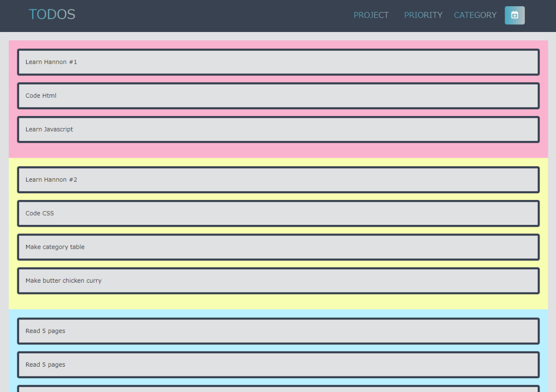556x392 pixels.
Task: Click empty pink area below Learn Javascript
Action: tap(278, 150)
